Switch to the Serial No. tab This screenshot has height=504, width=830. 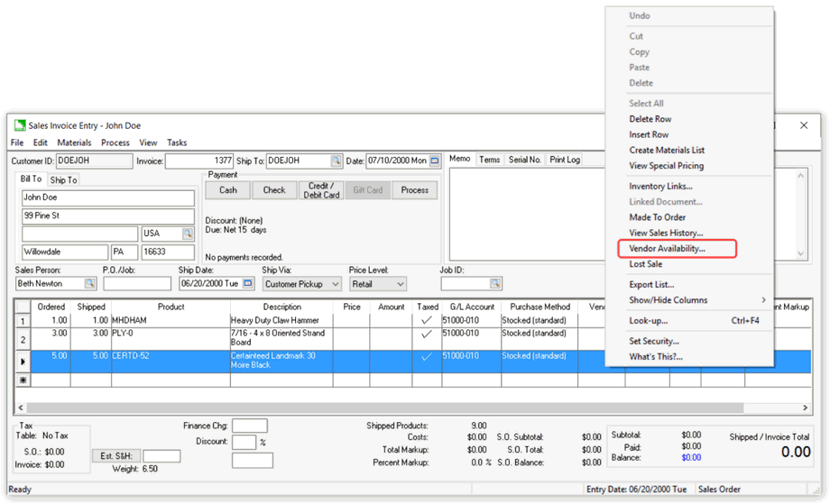[x=524, y=160]
